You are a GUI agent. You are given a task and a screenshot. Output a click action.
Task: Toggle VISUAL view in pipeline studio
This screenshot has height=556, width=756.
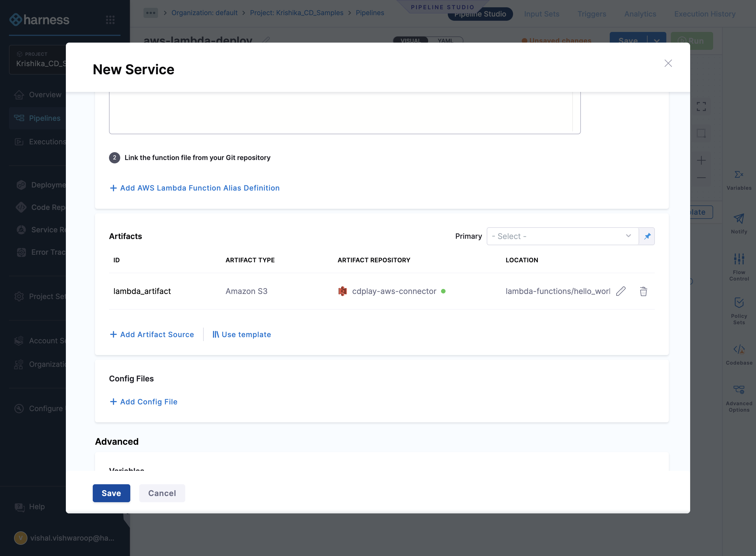click(x=411, y=40)
